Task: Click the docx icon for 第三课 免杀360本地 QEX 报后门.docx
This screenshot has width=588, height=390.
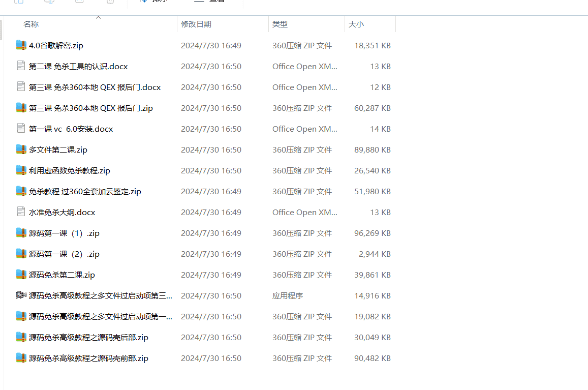Action: [x=21, y=87]
